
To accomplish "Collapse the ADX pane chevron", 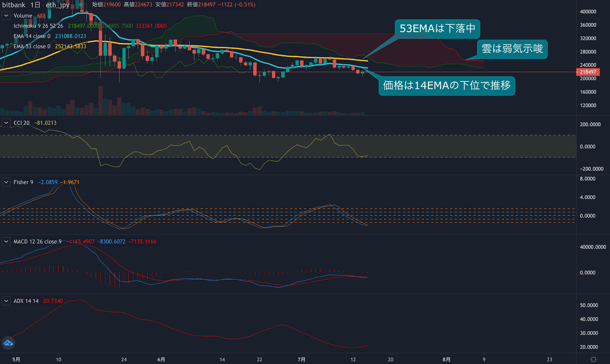I will 6,300.
